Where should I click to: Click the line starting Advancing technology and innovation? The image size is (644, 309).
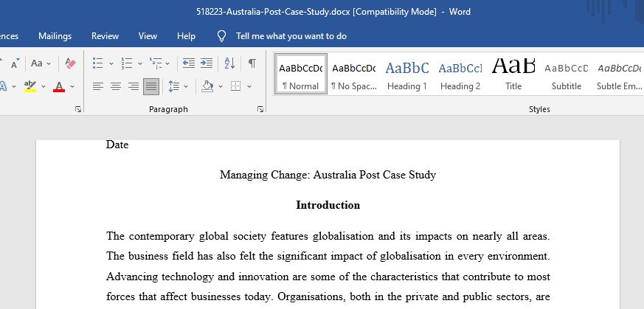328,277
